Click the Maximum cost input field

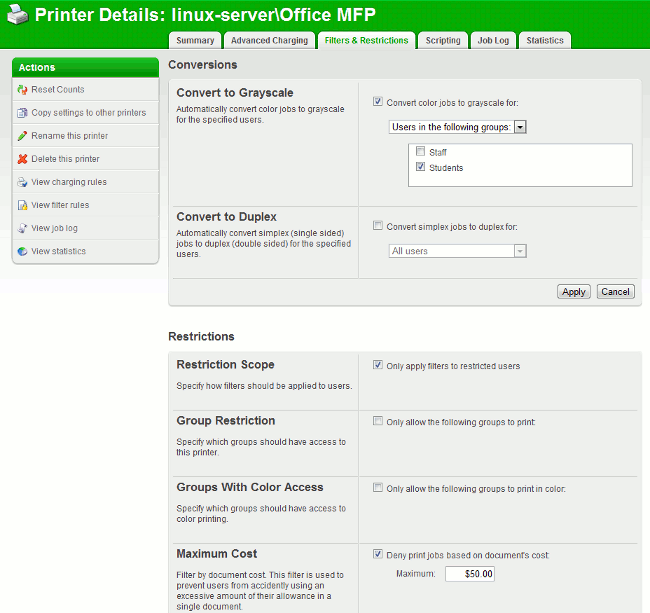coord(469,574)
